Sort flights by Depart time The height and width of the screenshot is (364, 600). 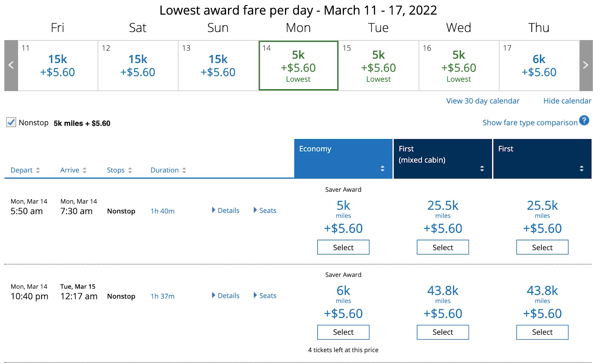(25, 170)
